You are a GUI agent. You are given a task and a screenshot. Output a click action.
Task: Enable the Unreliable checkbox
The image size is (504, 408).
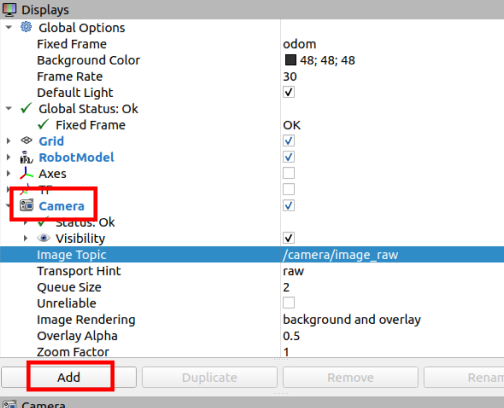(289, 303)
